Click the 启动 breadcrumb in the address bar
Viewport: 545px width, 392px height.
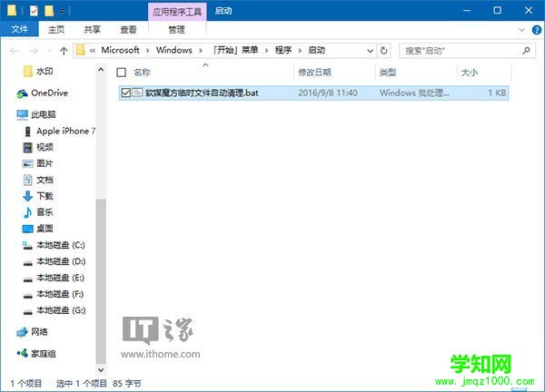click(x=317, y=50)
